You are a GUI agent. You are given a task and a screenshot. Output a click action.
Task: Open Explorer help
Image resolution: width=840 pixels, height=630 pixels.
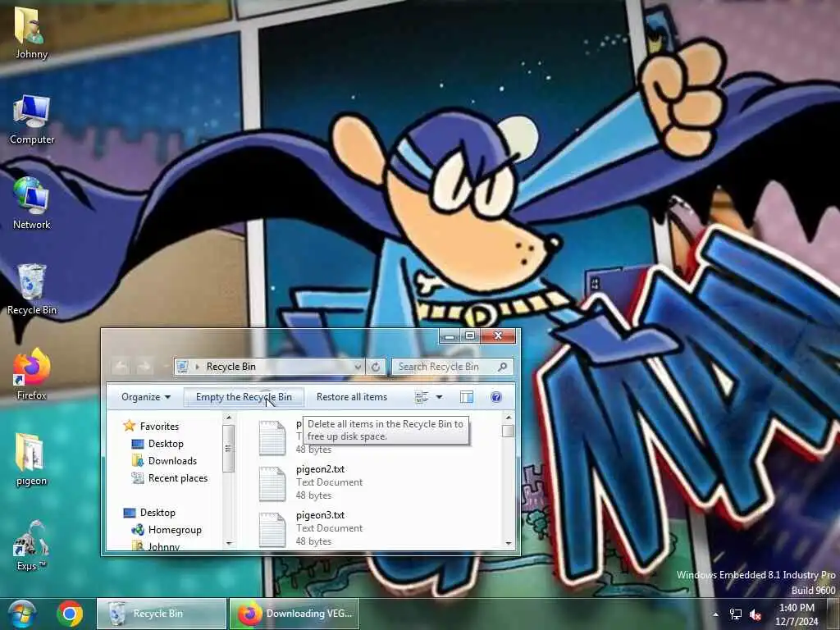(496, 397)
